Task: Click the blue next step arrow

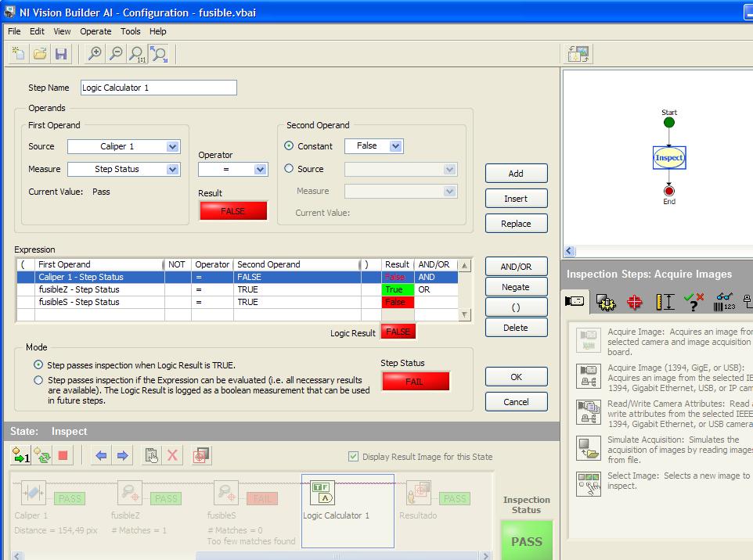Action: pos(122,455)
